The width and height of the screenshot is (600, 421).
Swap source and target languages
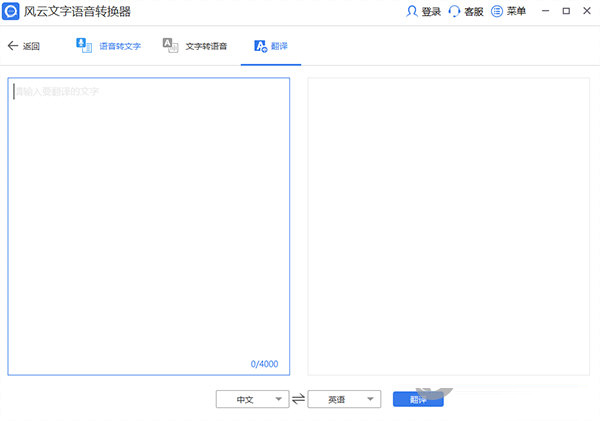tap(298, 400)
